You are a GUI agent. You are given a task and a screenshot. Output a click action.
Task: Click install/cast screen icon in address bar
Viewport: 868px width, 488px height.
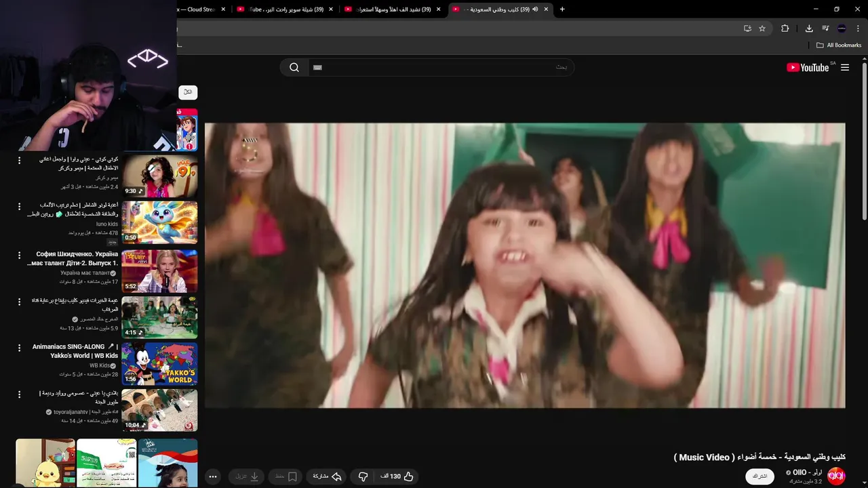(x=747, y=28)
